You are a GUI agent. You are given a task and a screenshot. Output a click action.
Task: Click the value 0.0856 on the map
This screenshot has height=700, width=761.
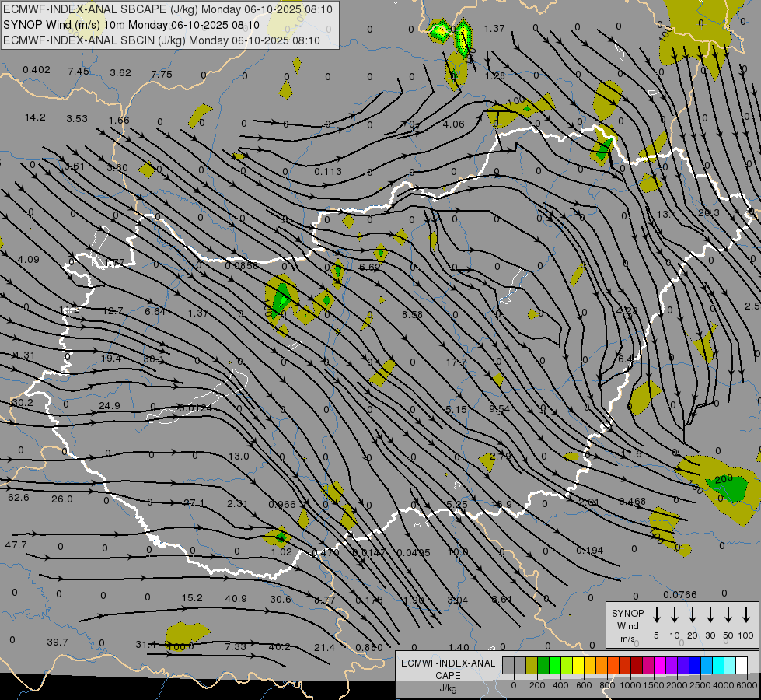(241, 266)
